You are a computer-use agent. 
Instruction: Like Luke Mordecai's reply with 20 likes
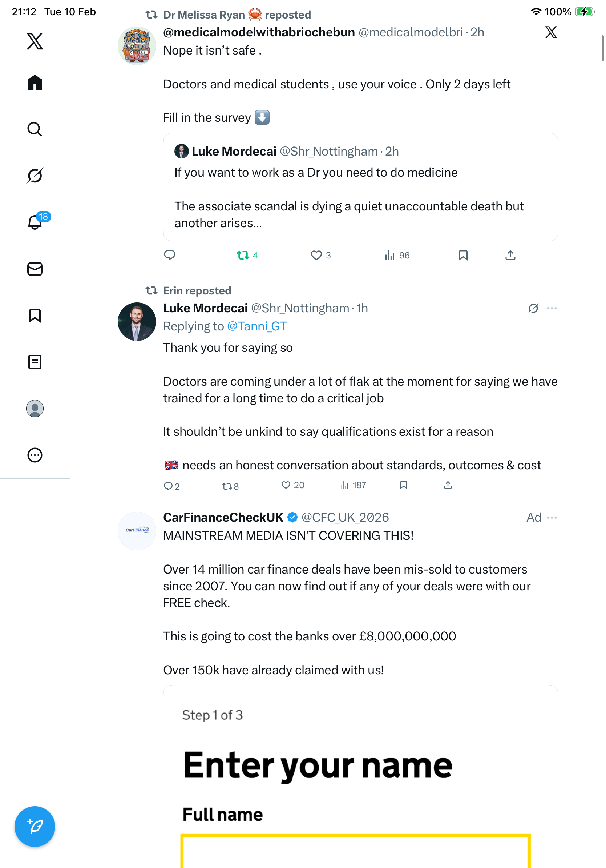[x=286, y=485]
